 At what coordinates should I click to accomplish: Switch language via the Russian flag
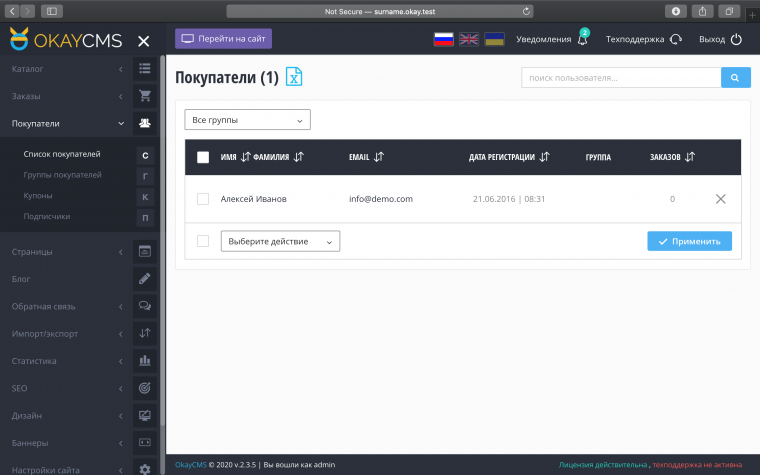pos(443,39)
